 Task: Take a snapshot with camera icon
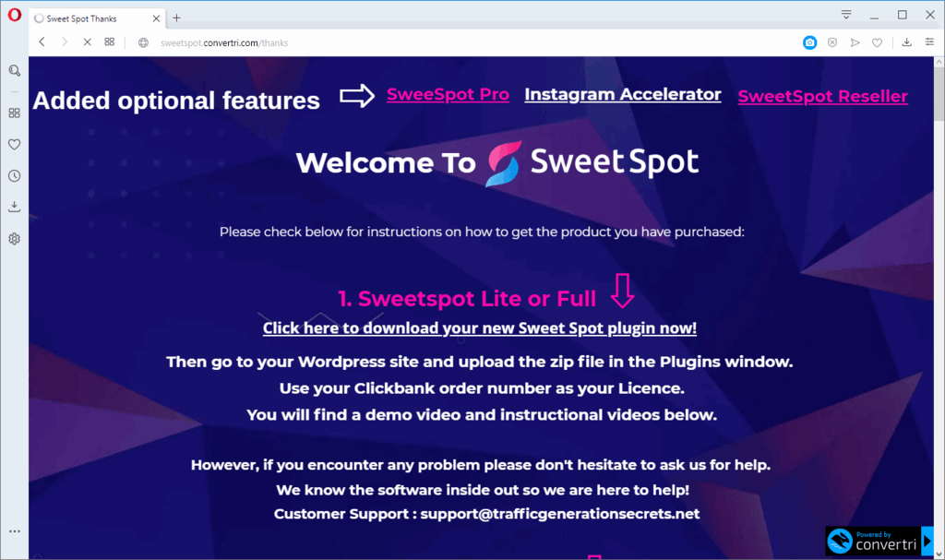pyautogui.click(x=809, y=42)
